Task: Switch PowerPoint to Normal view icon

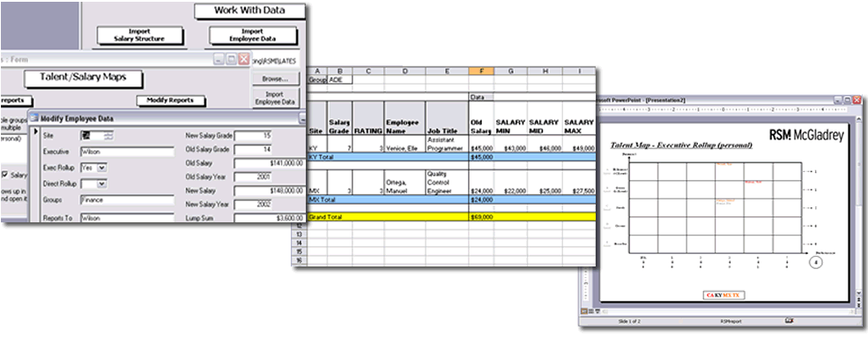Action: pyautogui.click(x=583, y=311)
